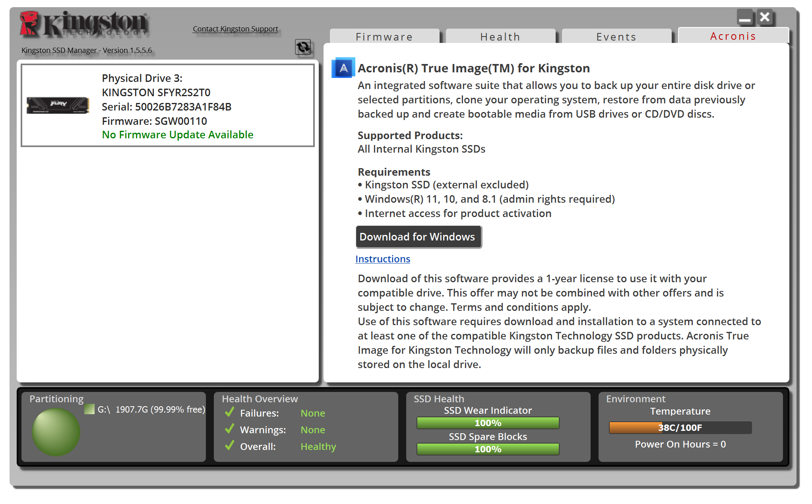This screenshot has height=504, width=812.
Task: Switch to the Events tab
Action: click(x=616, y=37)
